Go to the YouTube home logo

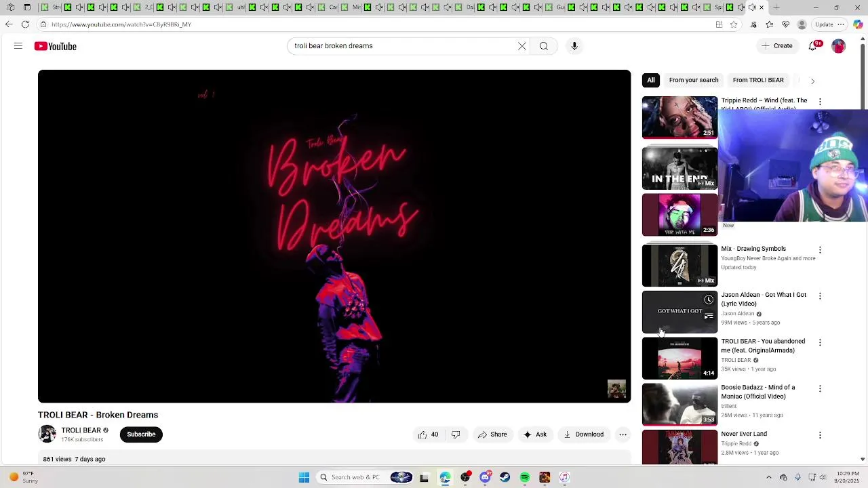(x=56, y=46)
